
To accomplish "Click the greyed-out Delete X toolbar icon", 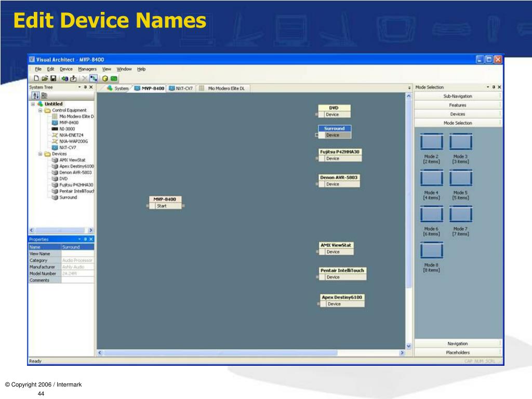I will (85, 78).
